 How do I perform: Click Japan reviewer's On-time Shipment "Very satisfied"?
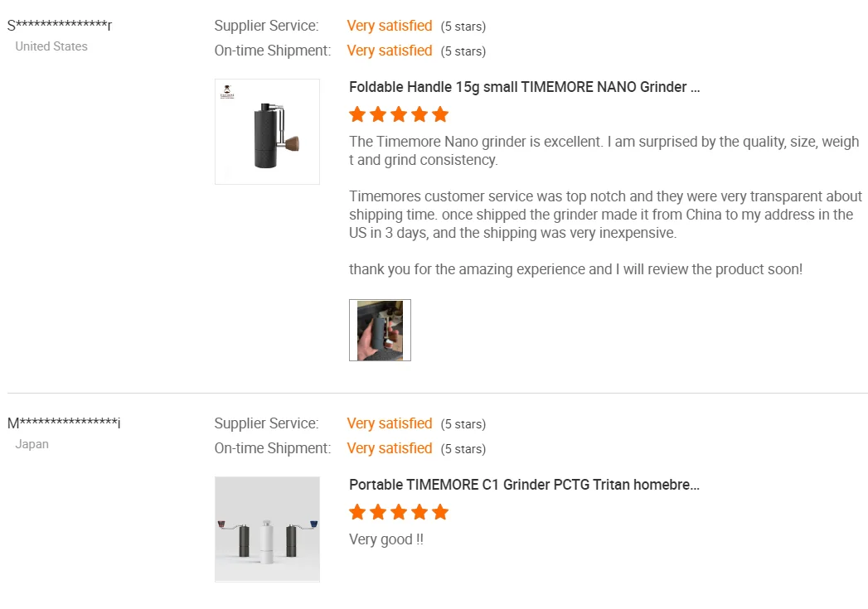click(390, 448)
